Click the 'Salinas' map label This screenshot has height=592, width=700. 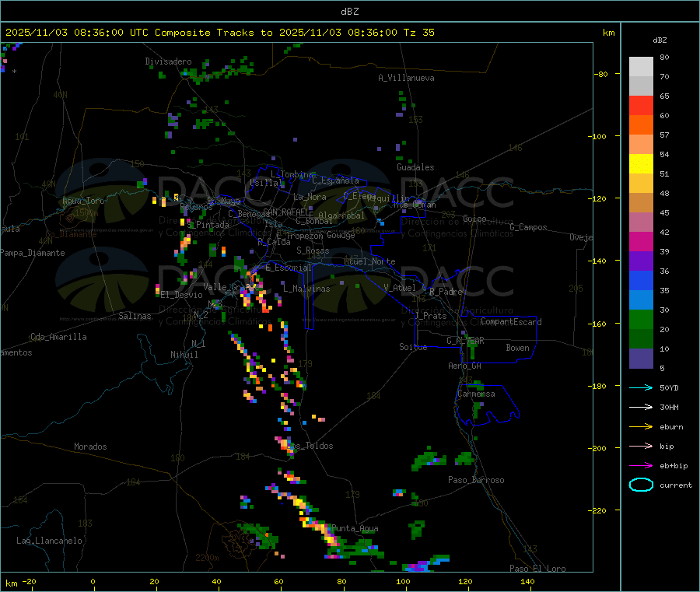pos(135,316)
